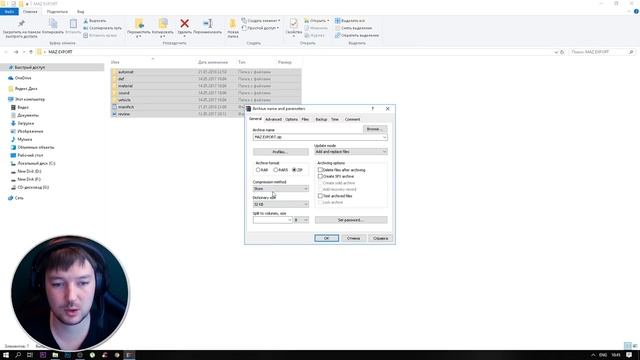This screenshot has width=640, height=360.
Task: Click the Select all icon in the ribbon
Action: click(x=338, y=20)
